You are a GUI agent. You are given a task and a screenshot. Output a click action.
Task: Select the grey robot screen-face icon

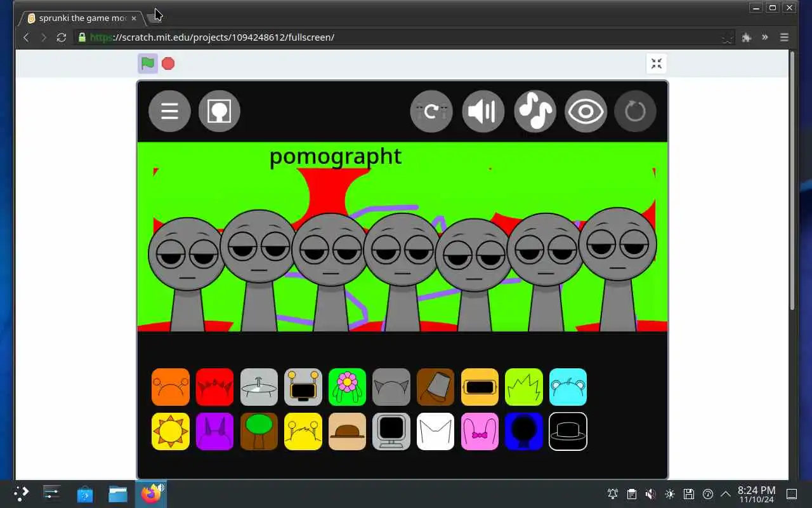pos(303,387)
